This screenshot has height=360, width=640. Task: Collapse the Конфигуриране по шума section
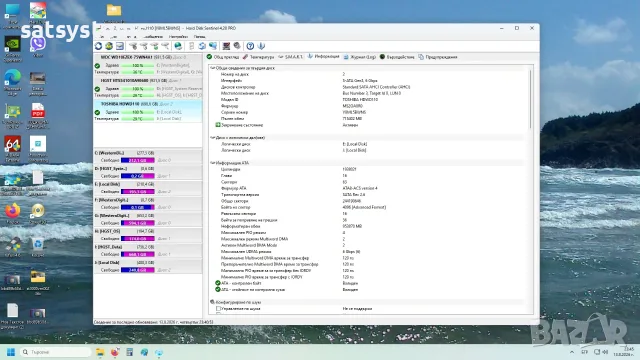click(213, 302)
